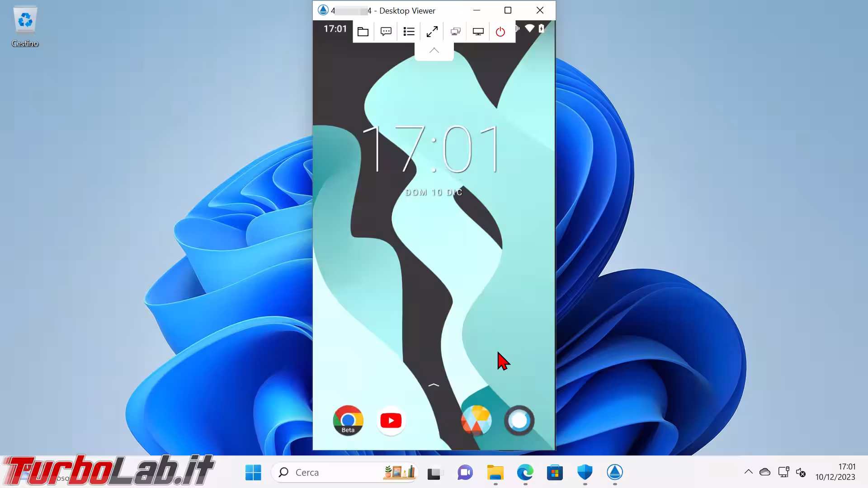Launch Chrome Beta on the phone
The image size is (868, 488).
pos(348,421)
